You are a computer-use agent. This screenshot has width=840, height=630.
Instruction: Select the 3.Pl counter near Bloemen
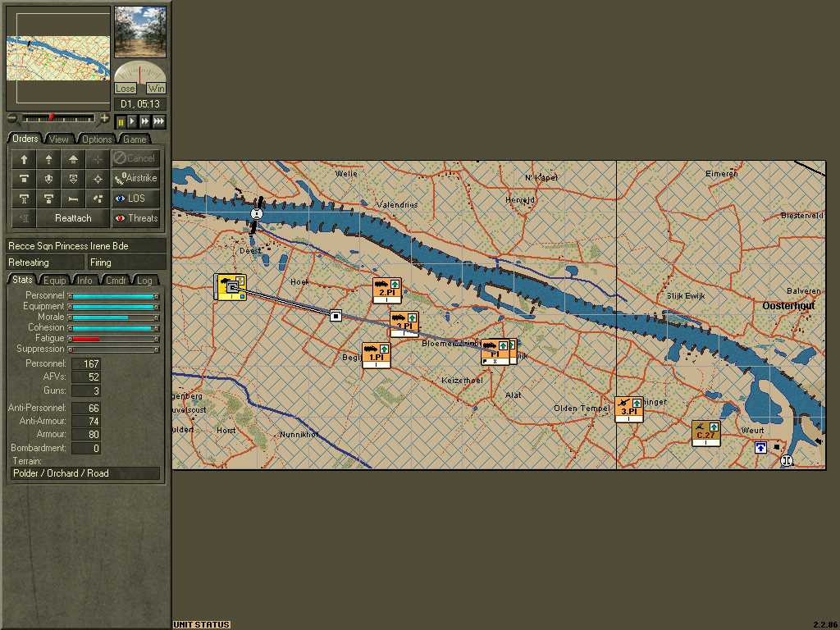click(x=404, y=324)
